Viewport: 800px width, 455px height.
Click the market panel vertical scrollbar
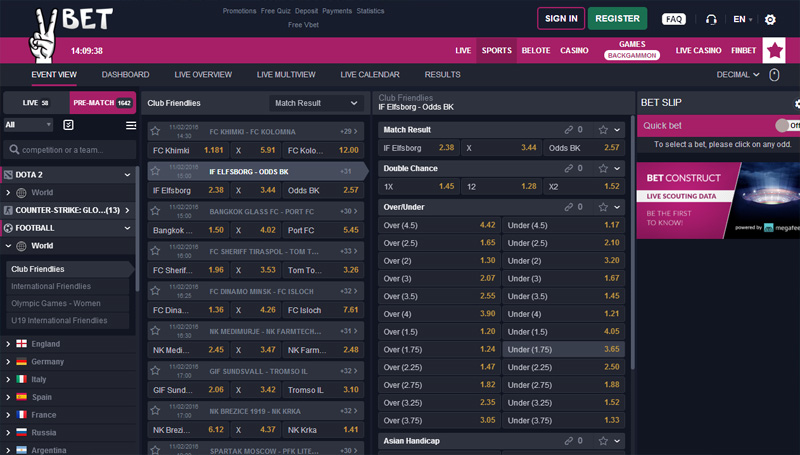(x=633, y=242)
